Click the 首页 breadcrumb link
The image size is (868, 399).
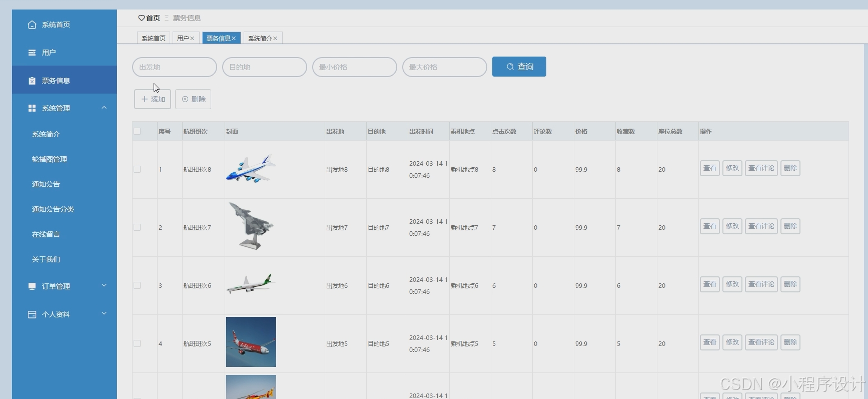(153, 18)
